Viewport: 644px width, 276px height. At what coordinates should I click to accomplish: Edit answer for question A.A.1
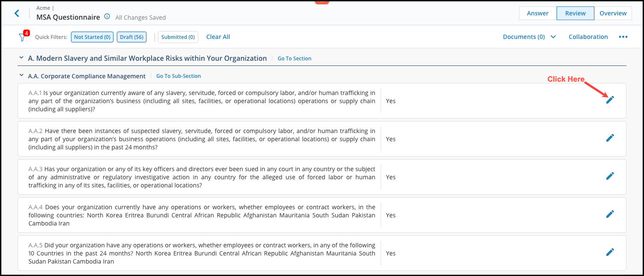click(610, 100)
